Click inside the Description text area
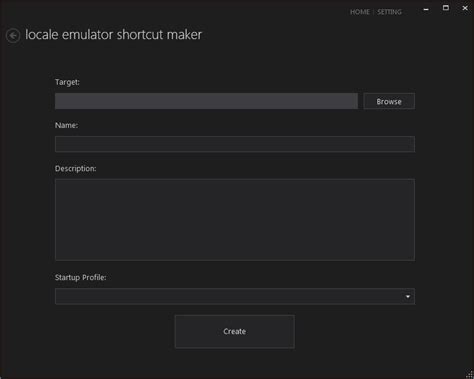Image resolution: width=474 pixels, height=379 pixels. coord(235,220)
